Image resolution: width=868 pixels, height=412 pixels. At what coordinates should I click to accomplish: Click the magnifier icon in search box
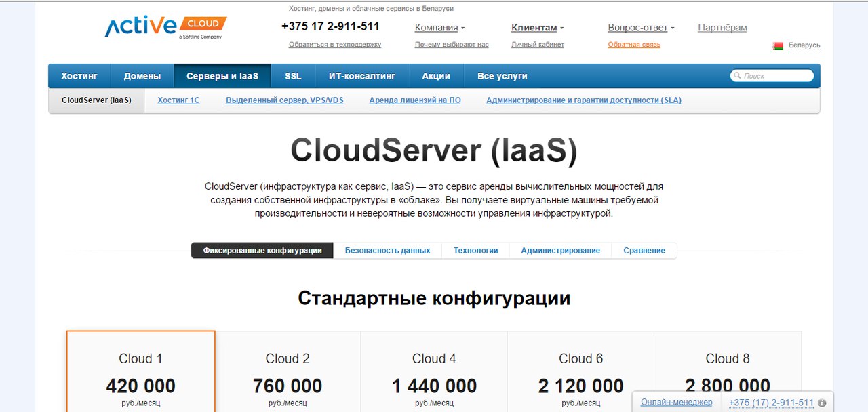(737, 76)
